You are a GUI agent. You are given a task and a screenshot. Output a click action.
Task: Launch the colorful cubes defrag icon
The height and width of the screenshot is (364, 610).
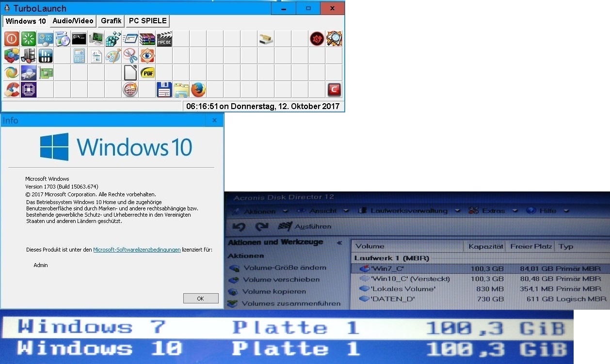coord(12,56)
